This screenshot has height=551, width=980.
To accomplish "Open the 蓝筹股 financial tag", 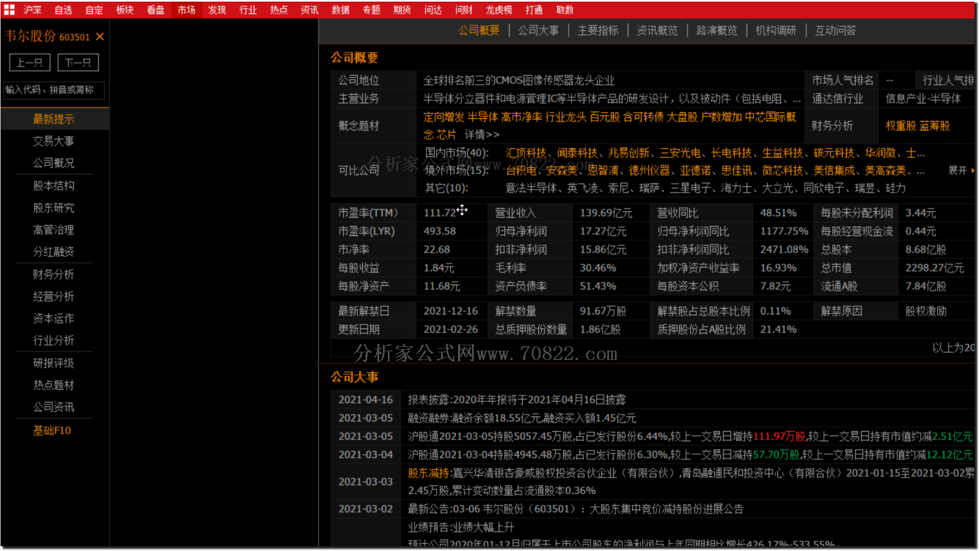I will tap(935, 126).
